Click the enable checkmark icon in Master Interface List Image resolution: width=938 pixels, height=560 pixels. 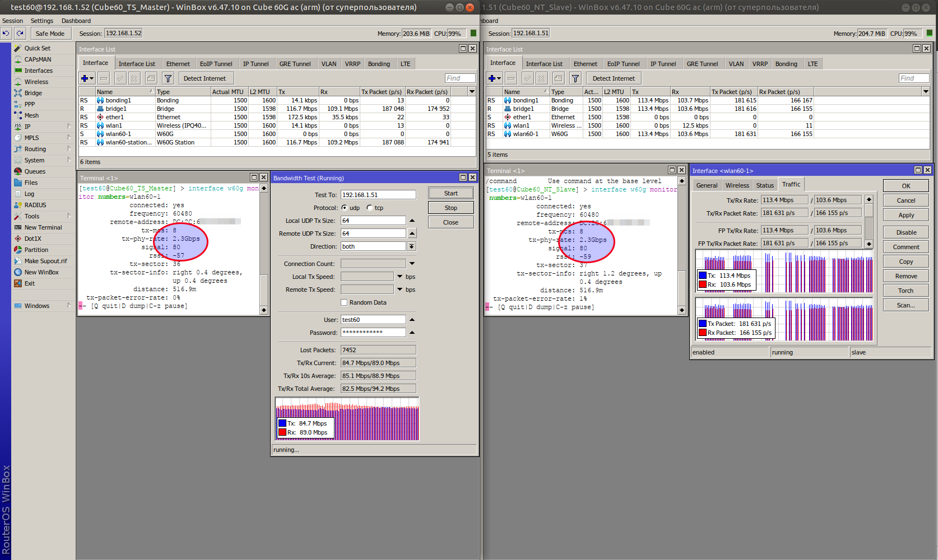pos(120,78)
